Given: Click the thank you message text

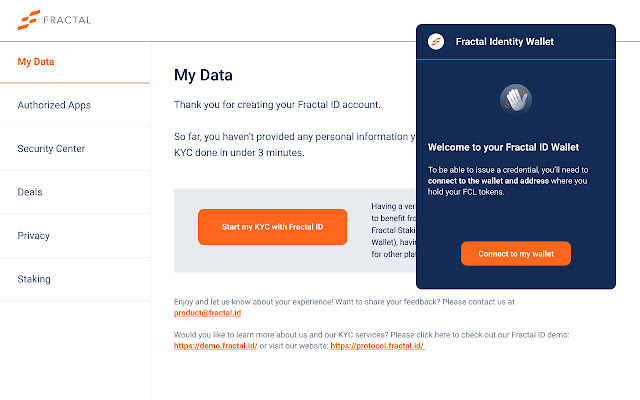Looking at the screenshot, I should (277, 104).
